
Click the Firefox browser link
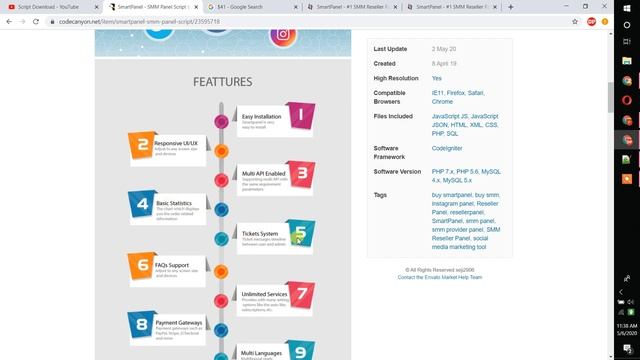point(456,93)
